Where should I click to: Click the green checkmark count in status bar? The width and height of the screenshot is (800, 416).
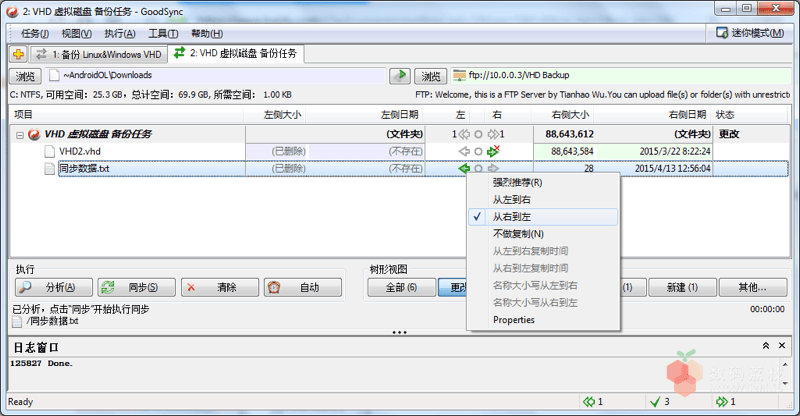661,402
